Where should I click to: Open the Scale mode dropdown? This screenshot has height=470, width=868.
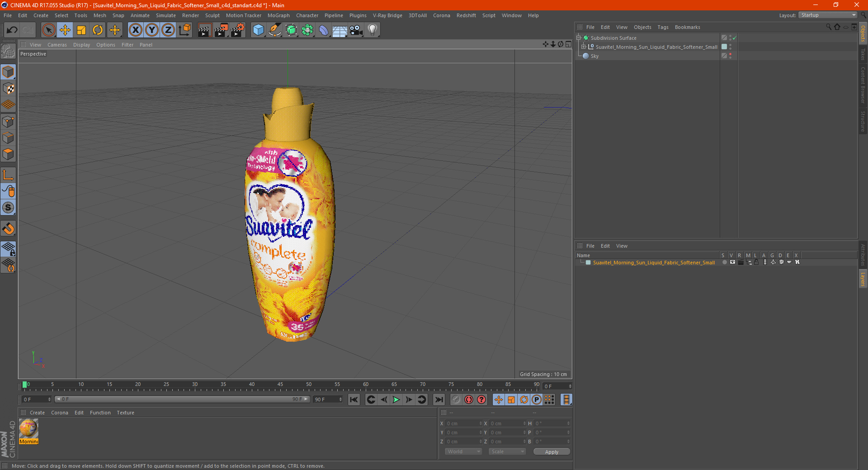[x=507, y=451]
